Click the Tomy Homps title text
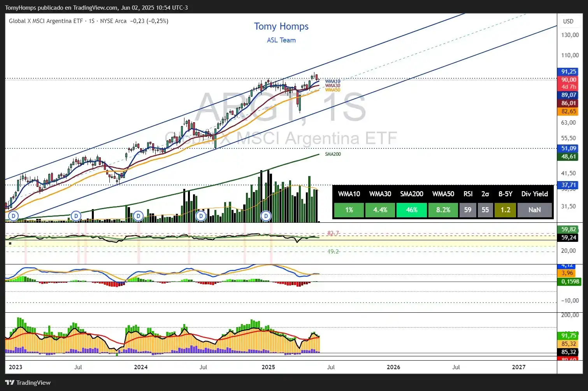 (281, 26)
